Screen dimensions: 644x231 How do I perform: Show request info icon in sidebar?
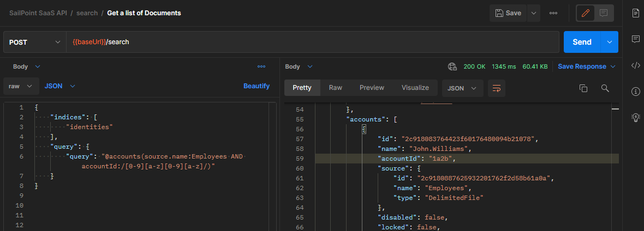635,92
